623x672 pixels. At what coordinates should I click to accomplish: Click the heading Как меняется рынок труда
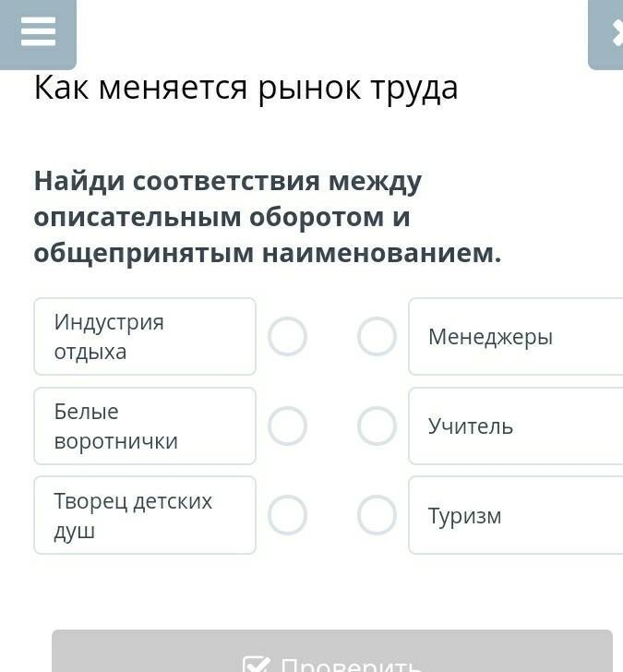click(x=246, y=88)
